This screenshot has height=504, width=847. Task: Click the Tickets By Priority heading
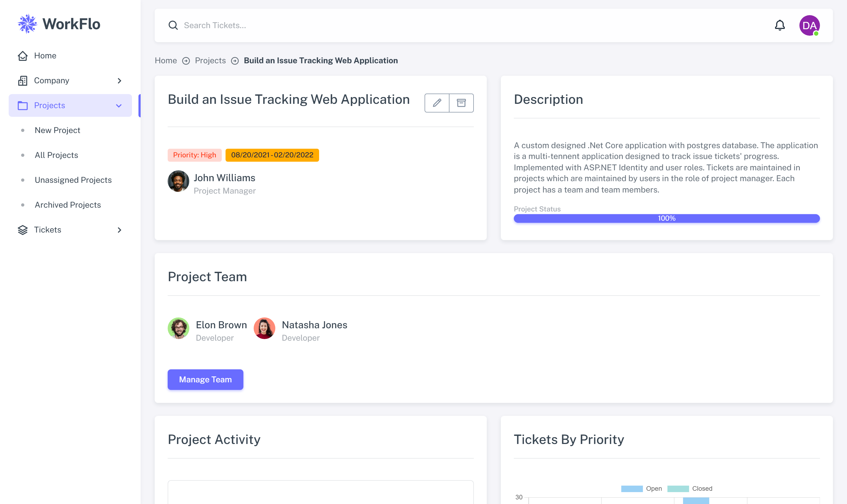tap(569, 439)
